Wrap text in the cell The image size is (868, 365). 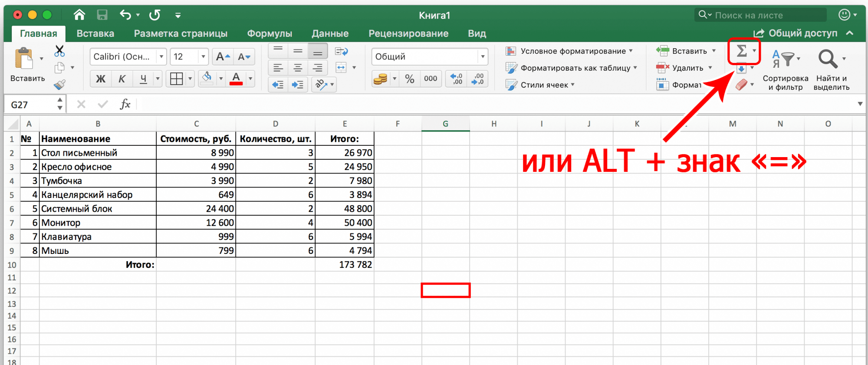(x=342, y=52)
